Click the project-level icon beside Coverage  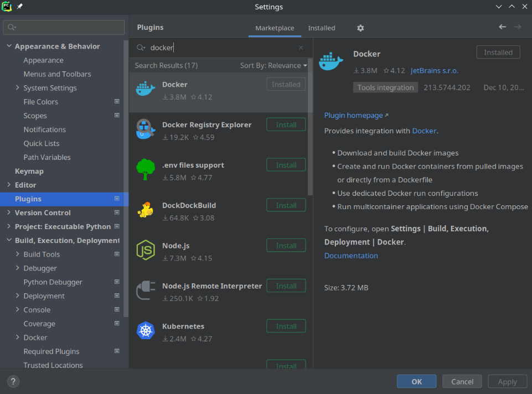pyautogui.click(x=117, y=324)
